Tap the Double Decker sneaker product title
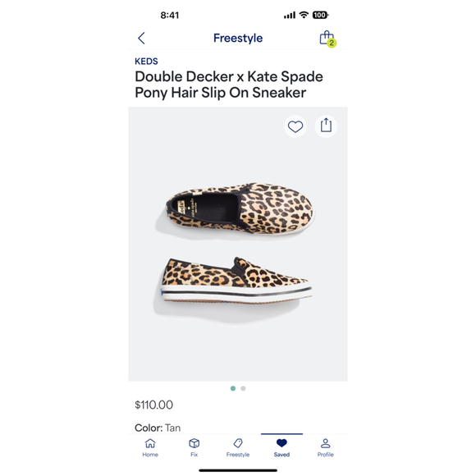The width and height of the screenshot is (476, 476). click(229, 85)
